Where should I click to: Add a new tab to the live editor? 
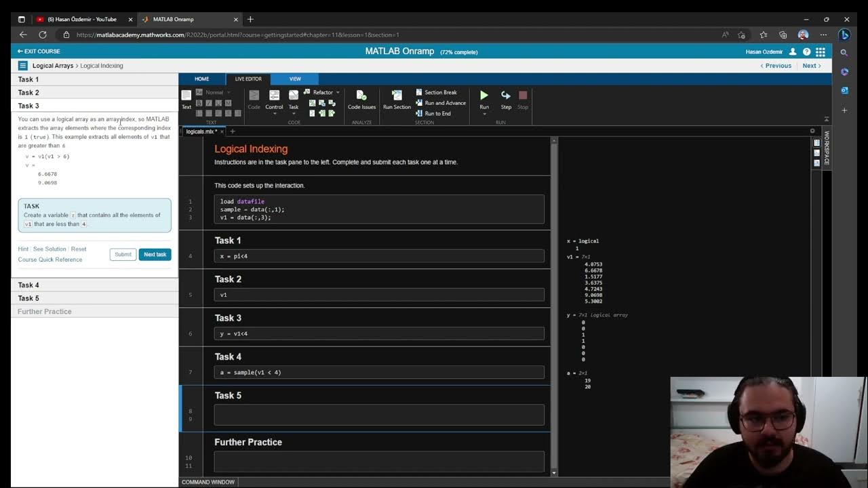pyautogui.click(x=232, y=131)
